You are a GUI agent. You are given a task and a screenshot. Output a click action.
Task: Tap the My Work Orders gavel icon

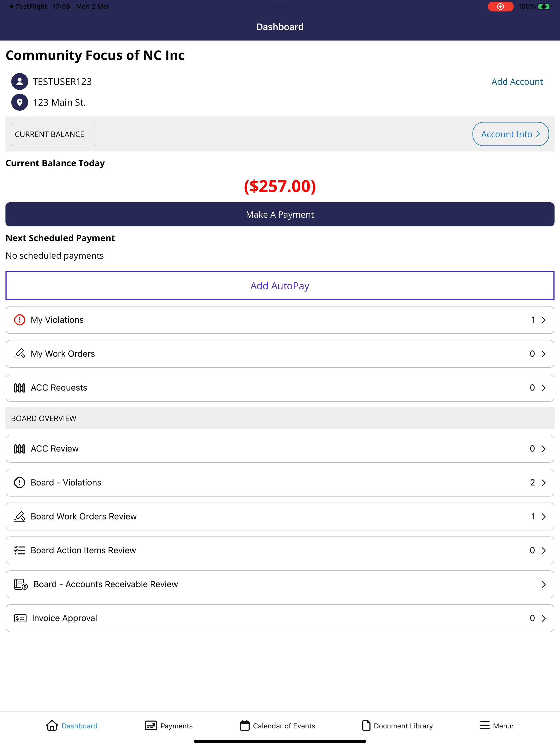point(20,354)
